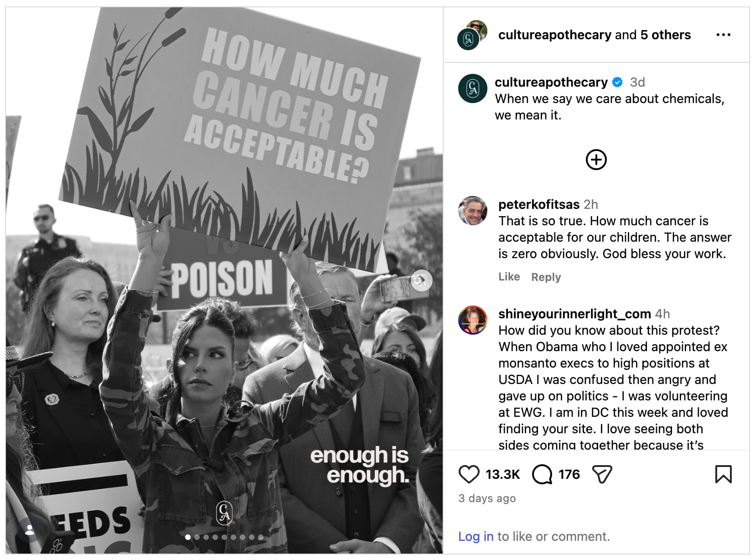Reply to peterkofitsas's comment

[x=546, y=277]
